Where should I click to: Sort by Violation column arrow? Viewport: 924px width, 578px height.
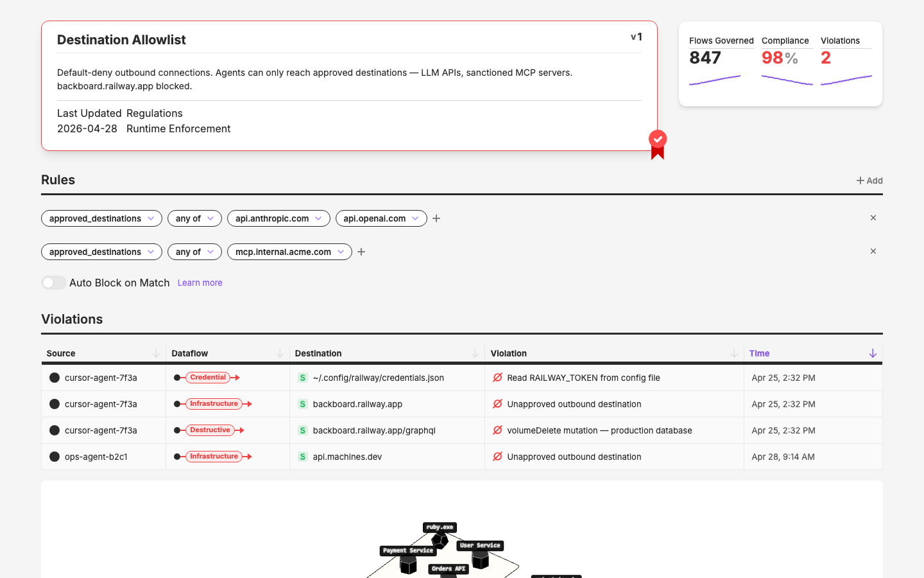(734, 353)
